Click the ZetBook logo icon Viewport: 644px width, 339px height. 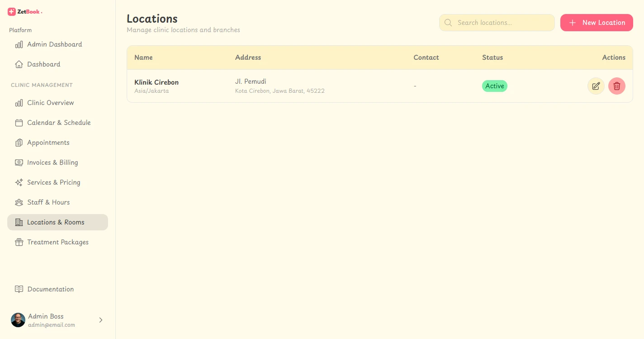tap(12, 12)
